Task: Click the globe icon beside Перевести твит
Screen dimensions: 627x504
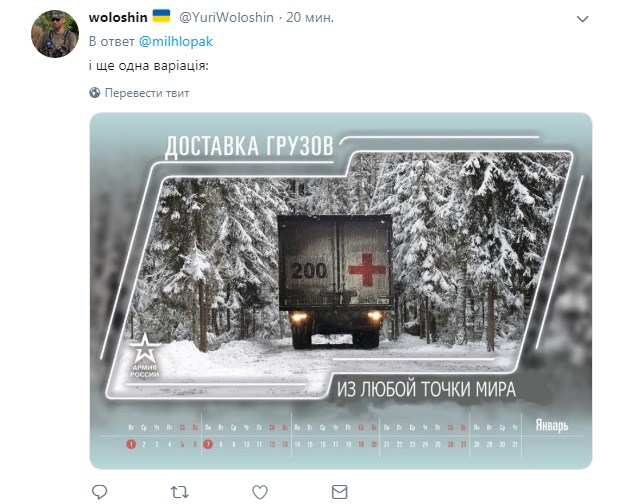Action: coord(95,93)
